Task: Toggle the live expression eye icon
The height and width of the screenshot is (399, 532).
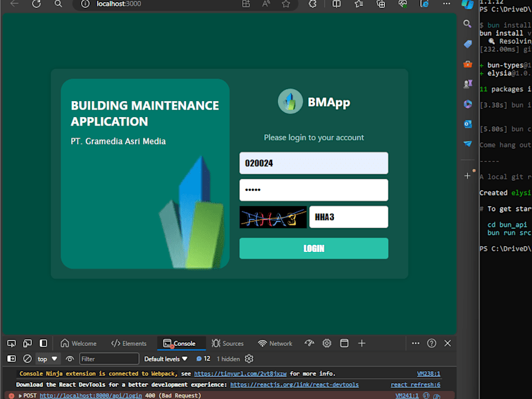Action: [70, 359]
